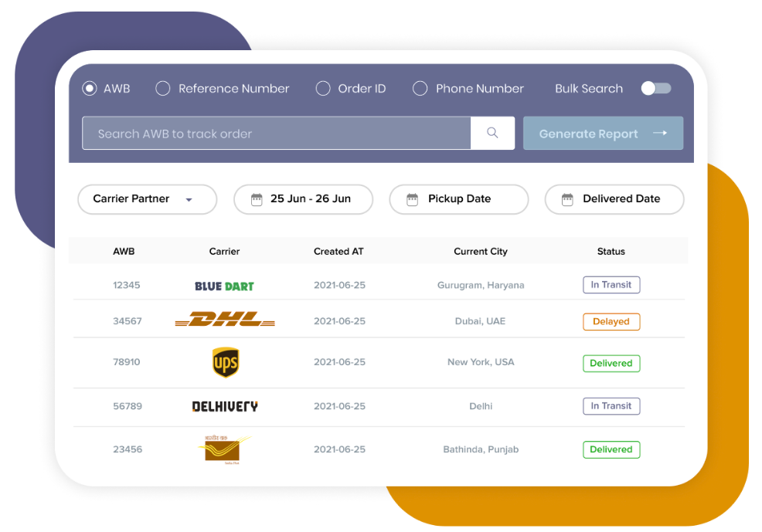This screenshot has width=762, height=532.
Task: Click the Blue Dart carrier logo
Action: [224, 286]
